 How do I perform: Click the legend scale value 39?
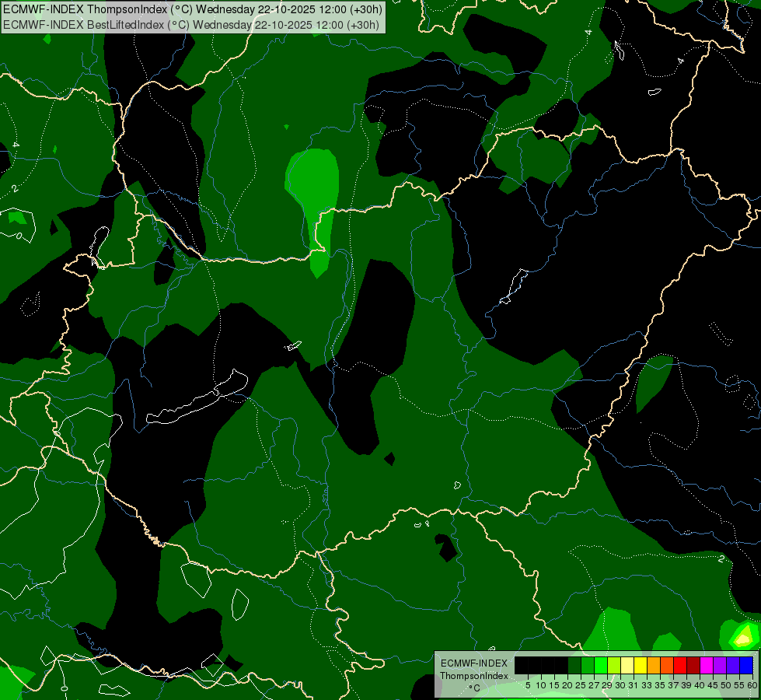(x=686, y=685)
